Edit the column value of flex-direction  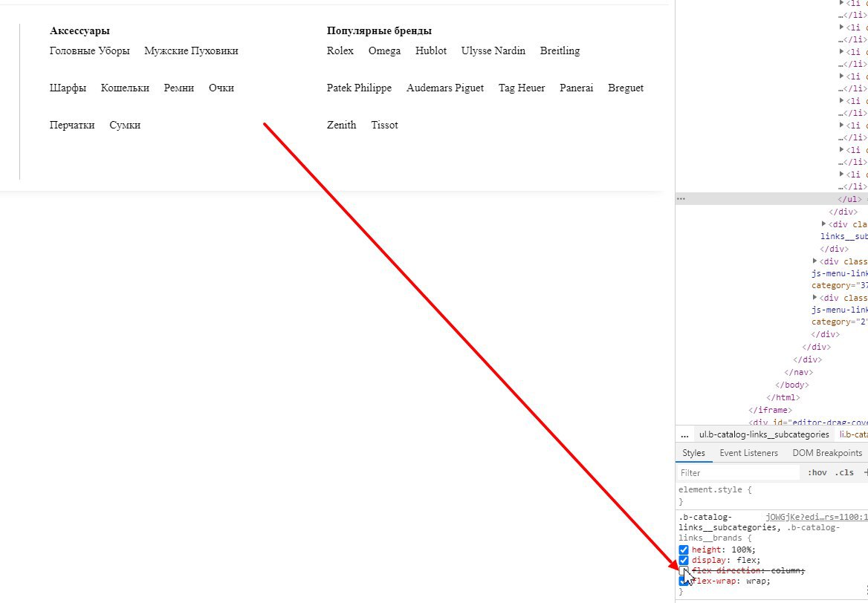[786, 571]
